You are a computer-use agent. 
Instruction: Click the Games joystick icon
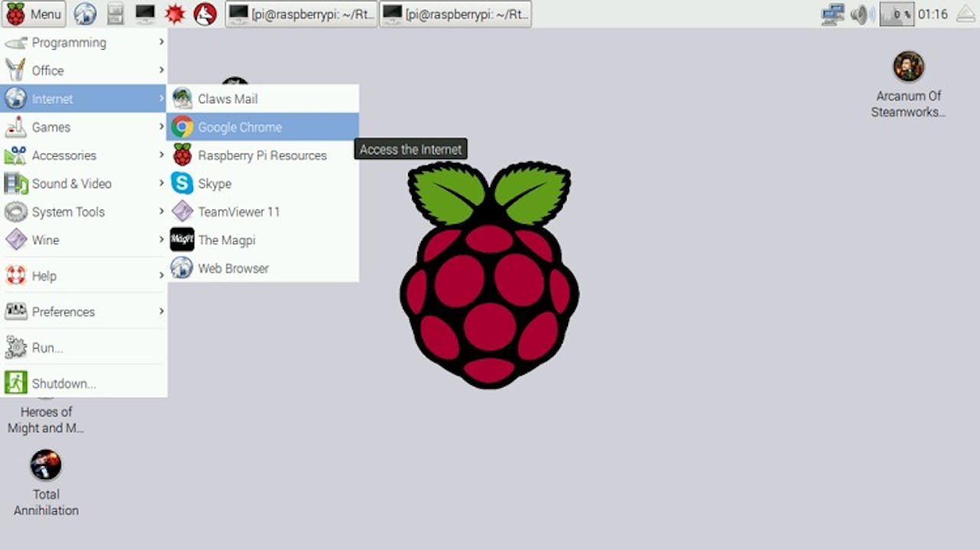pyautogui.click(x=15, y=128)
